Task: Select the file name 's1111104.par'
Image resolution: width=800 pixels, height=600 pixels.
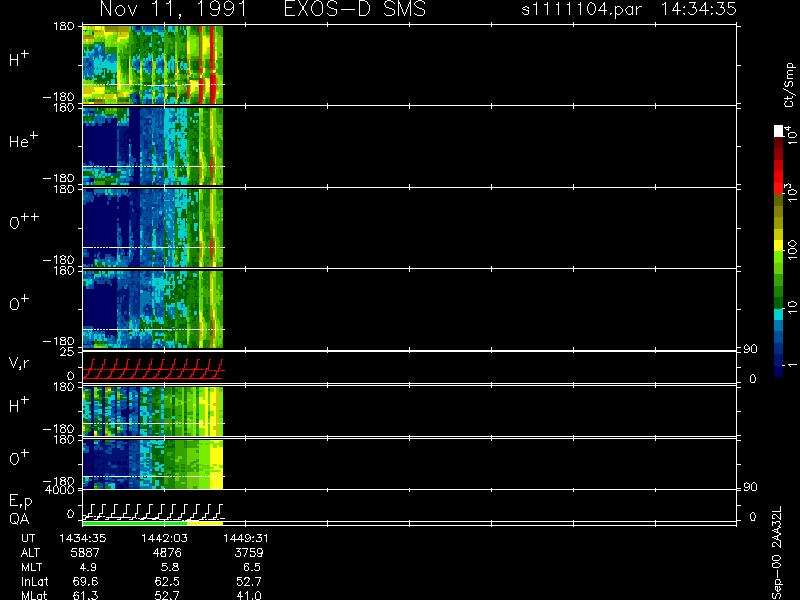Action: tap(581, 9)
